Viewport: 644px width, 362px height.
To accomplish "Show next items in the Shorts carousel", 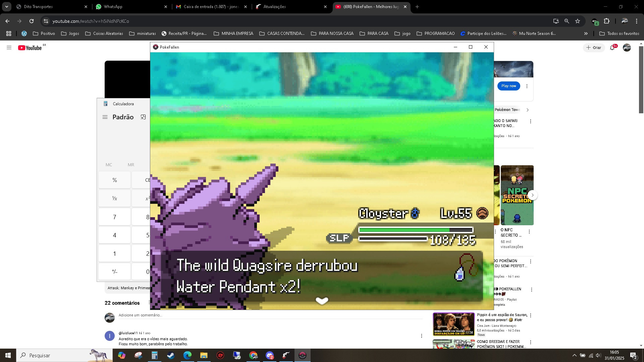I will coord(532,195).
